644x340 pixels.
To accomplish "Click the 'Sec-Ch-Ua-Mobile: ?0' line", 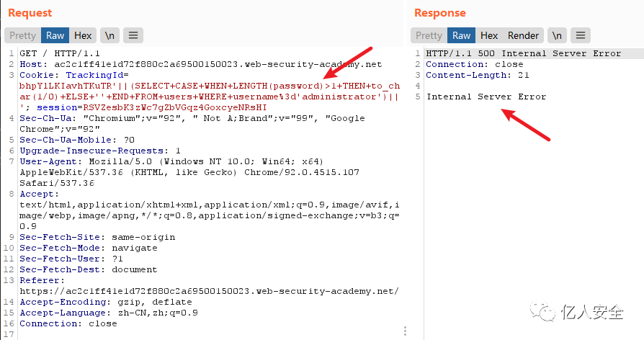I will point(77,140).
